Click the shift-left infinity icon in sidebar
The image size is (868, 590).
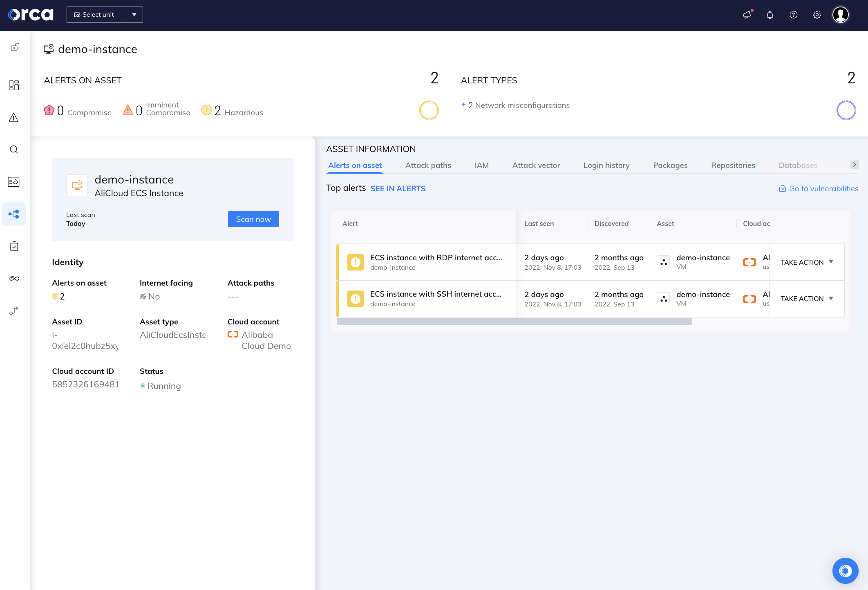tap(14, 278)
